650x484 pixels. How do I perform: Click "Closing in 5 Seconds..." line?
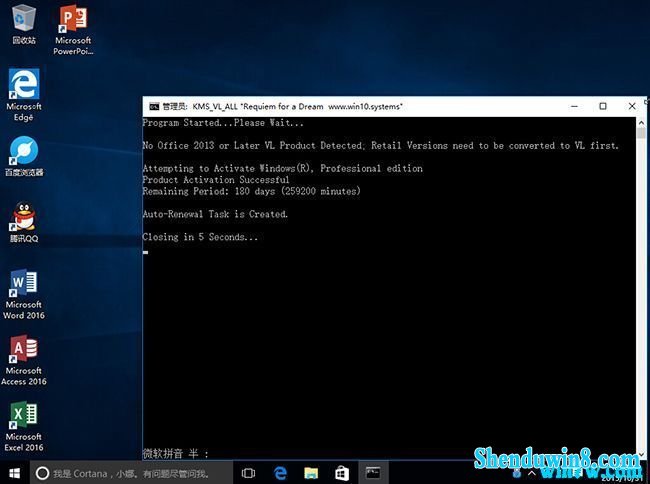[200, 237]
